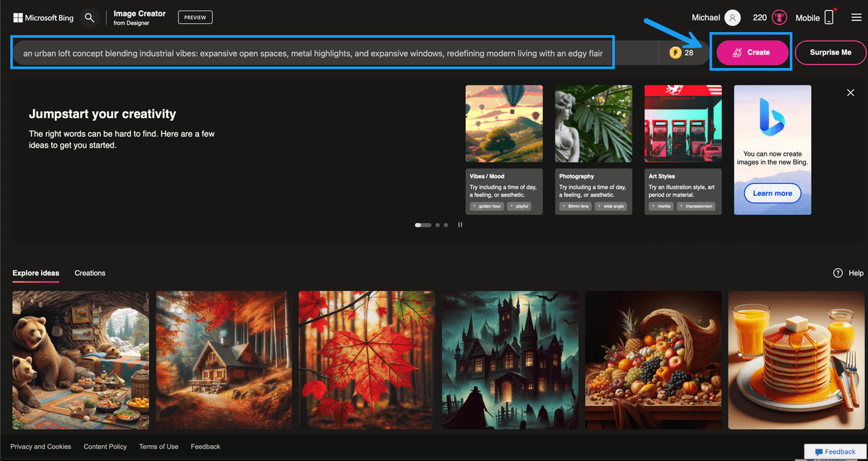
Task: Click the Help question mark icon
Action: click(838, 273)
